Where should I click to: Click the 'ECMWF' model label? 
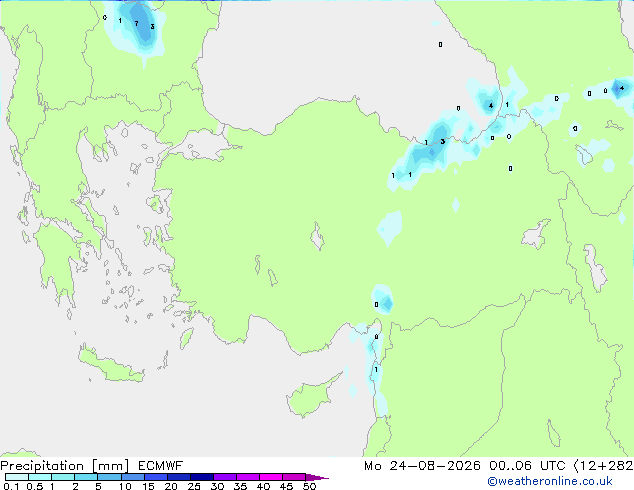click(161, 466)
